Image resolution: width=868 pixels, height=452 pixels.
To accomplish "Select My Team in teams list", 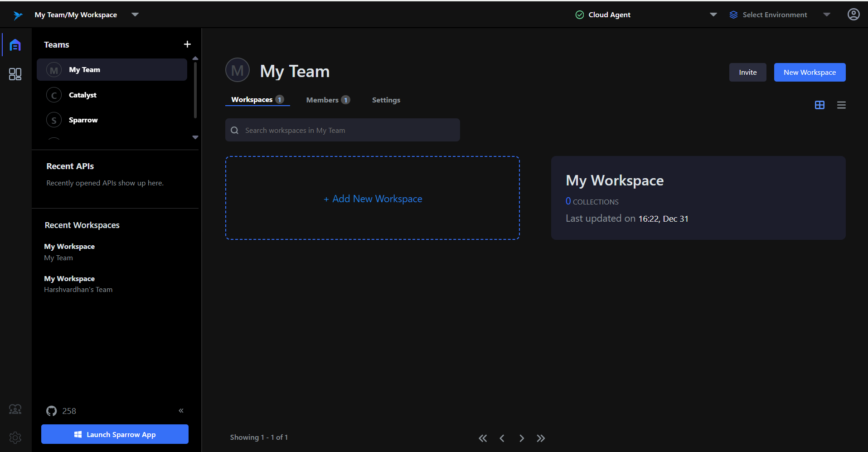I will coord(112,70).
